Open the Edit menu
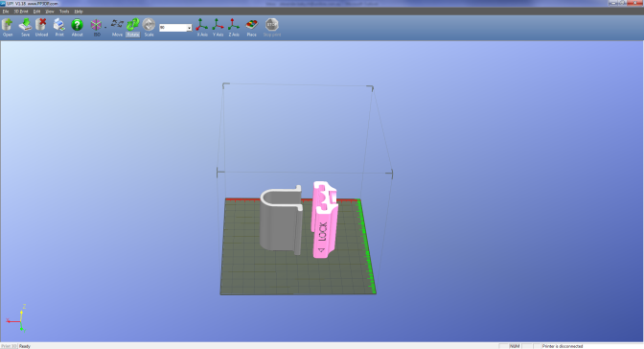 click(36, 12)
